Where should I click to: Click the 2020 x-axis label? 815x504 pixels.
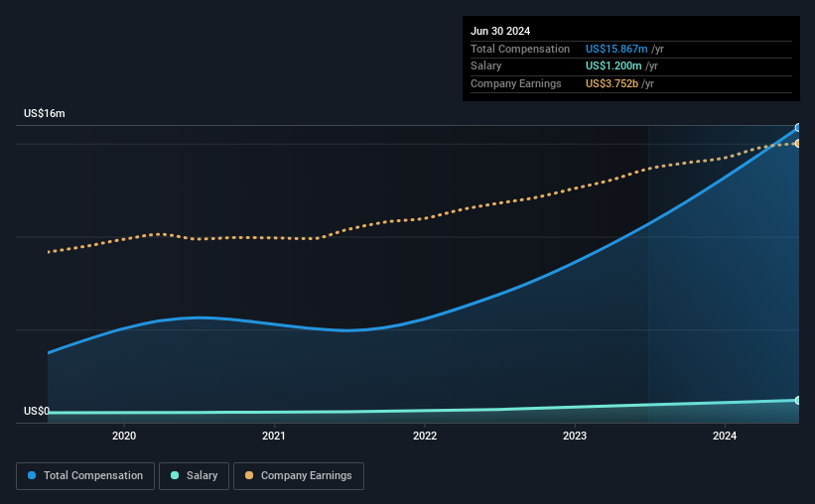coord(124,436)
